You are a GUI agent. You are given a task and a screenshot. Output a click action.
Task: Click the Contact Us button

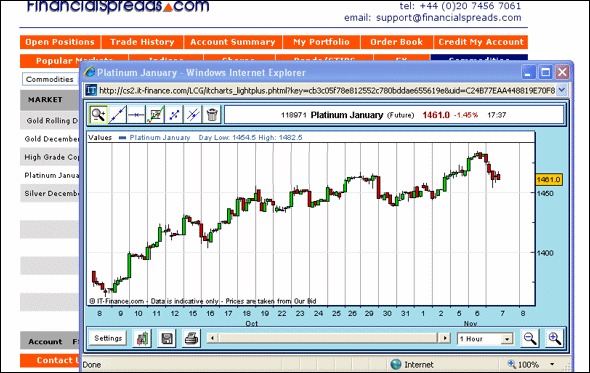pyautogui.click(x=50, y=360)
